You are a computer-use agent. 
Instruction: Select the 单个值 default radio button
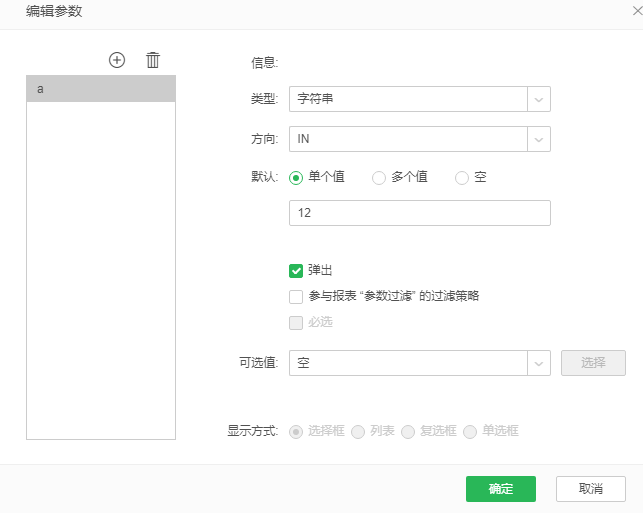(x=296, y=178)
